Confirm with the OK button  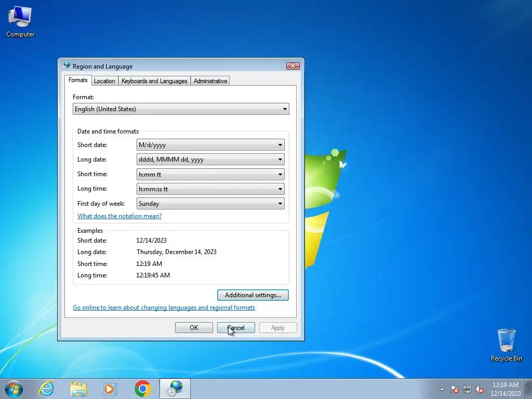coord(194,327)
